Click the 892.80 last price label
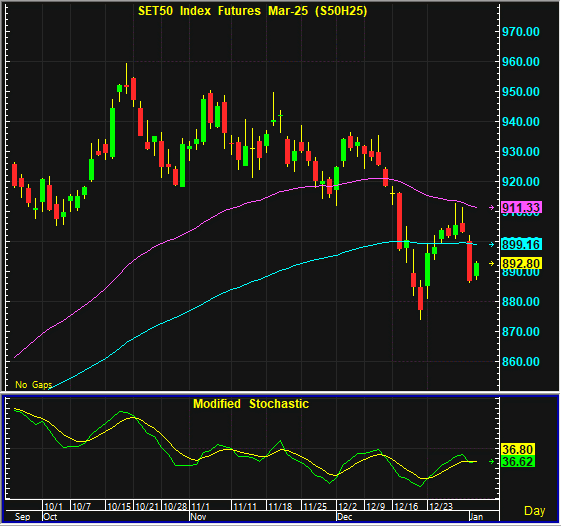Viewport: 561px width, 526px height. [521, 264]
